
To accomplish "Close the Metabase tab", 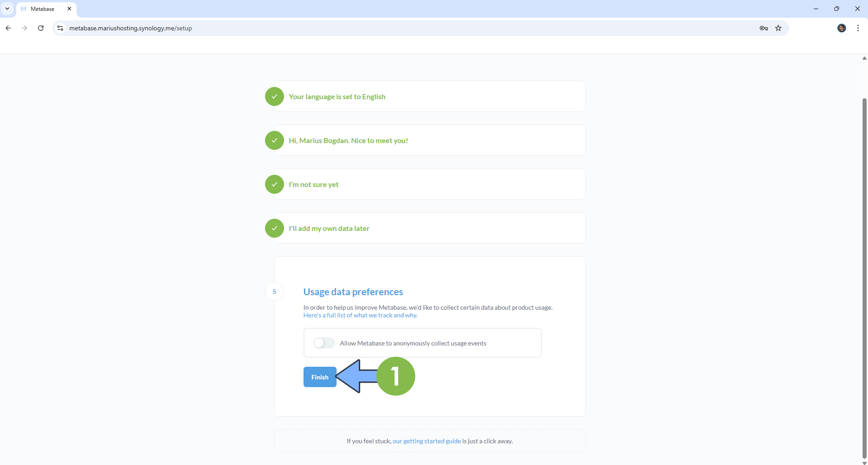I will 69,9.
